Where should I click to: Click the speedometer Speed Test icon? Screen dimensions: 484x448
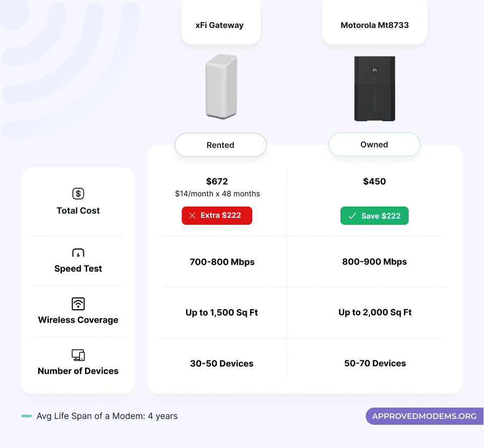point(79,253)
